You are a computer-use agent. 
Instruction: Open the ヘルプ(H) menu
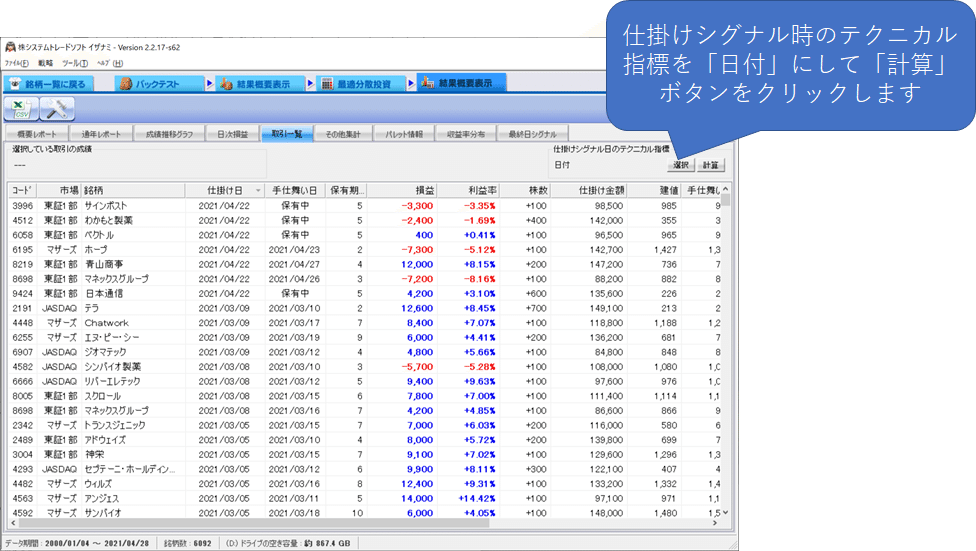pos(110,63)
